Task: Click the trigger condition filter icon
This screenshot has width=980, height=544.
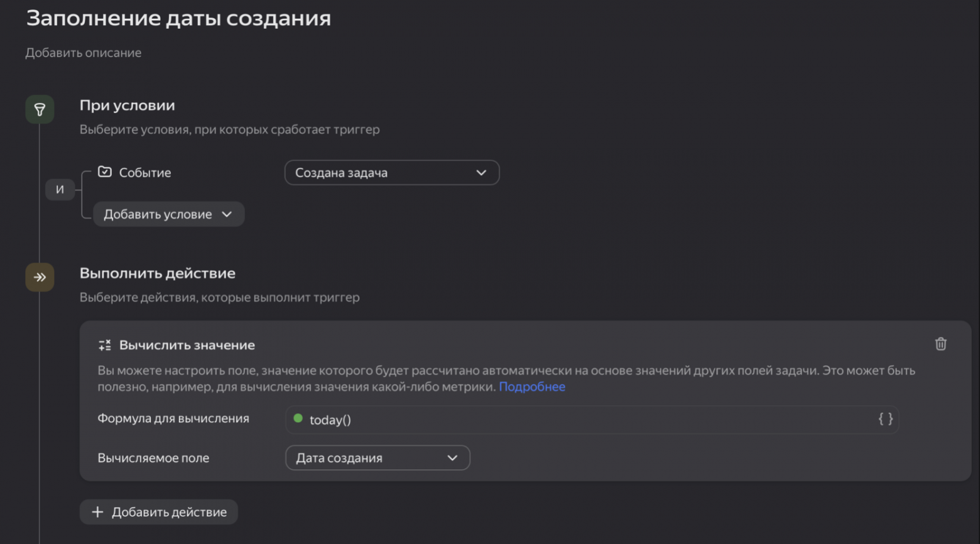Action: [x=40, y=109]
